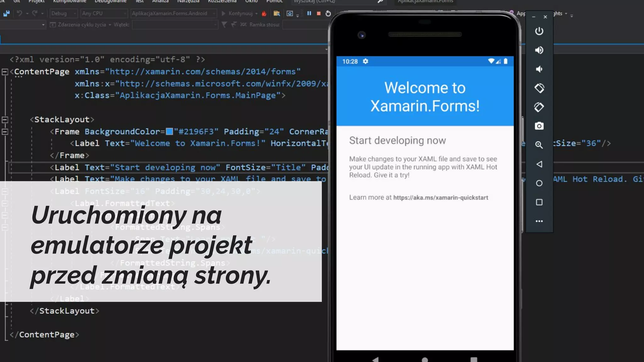Open the Narzędzia menu

(188, 1)
